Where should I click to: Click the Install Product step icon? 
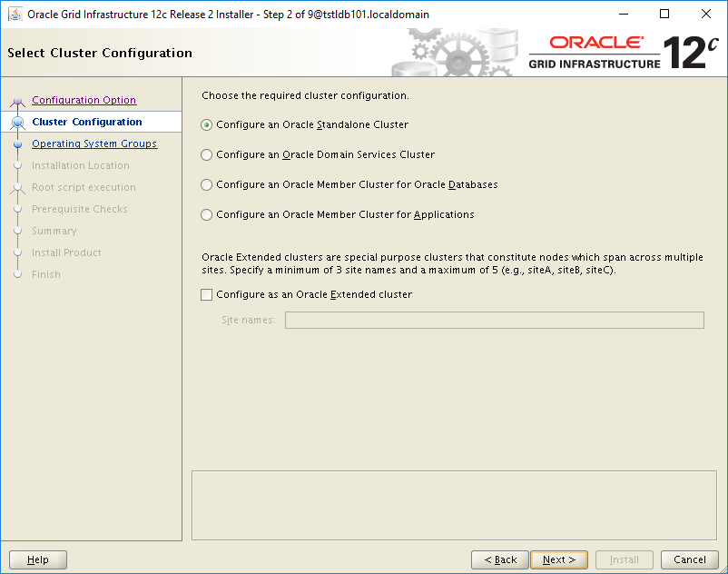coord(19,252)
